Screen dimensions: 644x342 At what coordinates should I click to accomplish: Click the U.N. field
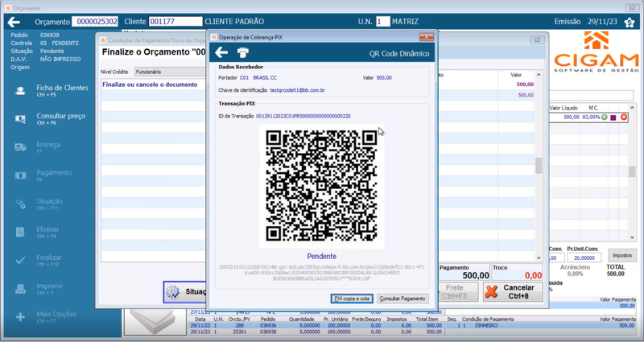click(x=383, y=22)
